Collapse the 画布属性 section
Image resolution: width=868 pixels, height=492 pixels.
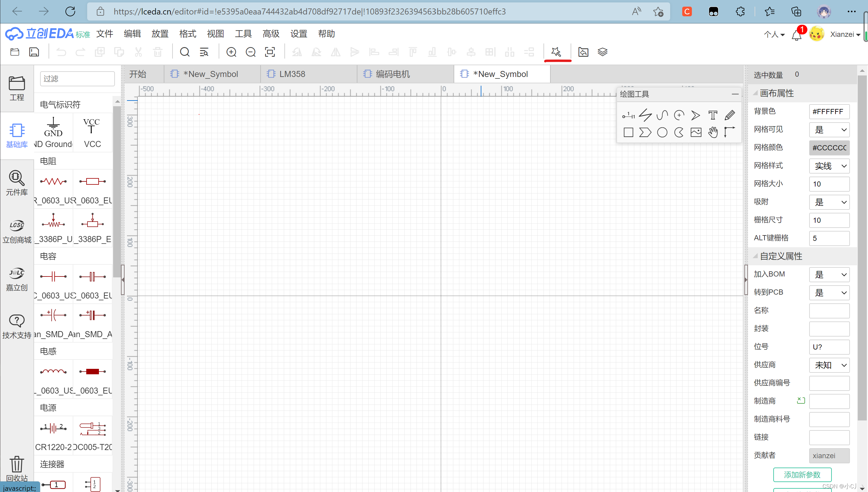point(755,93)
